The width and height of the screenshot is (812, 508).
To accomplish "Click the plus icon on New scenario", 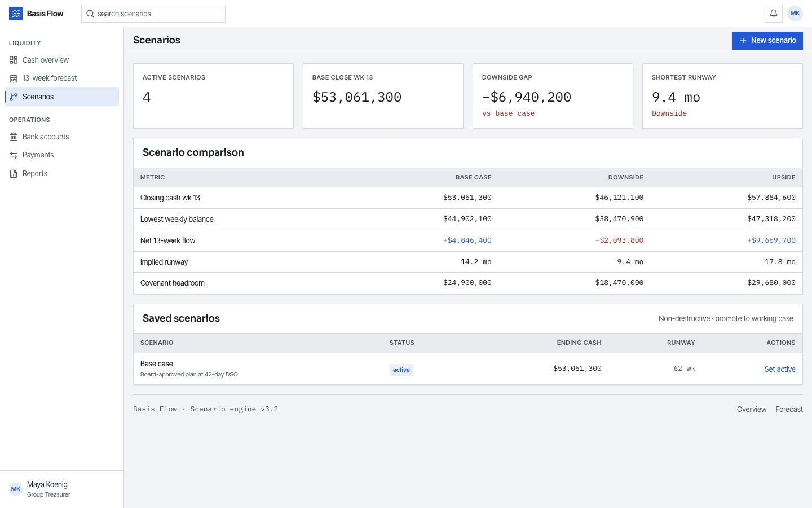I will (x=743, y=41).
